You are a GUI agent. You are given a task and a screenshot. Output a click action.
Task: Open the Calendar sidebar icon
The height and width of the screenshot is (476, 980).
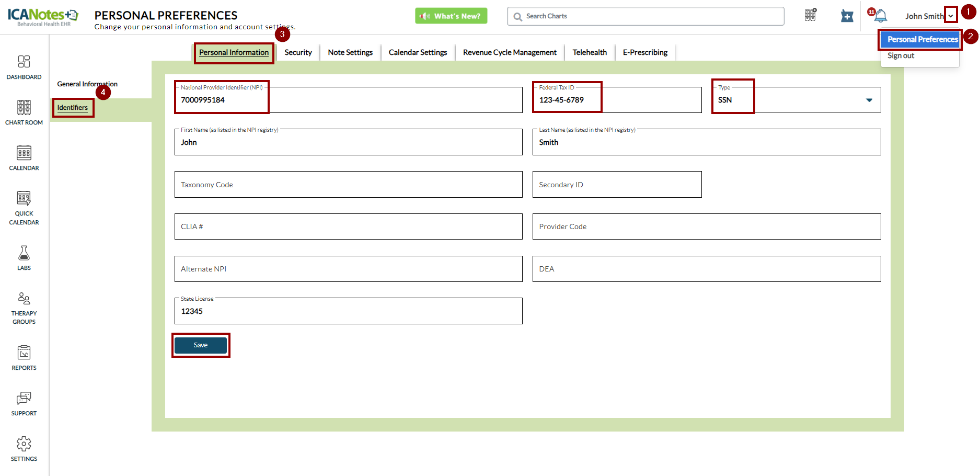(24, 153)
